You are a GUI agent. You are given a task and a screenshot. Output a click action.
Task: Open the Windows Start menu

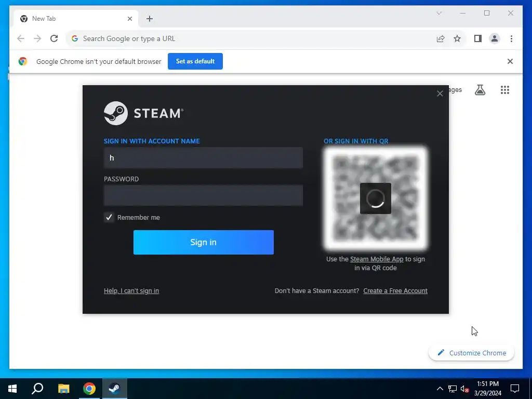point(12,389)
